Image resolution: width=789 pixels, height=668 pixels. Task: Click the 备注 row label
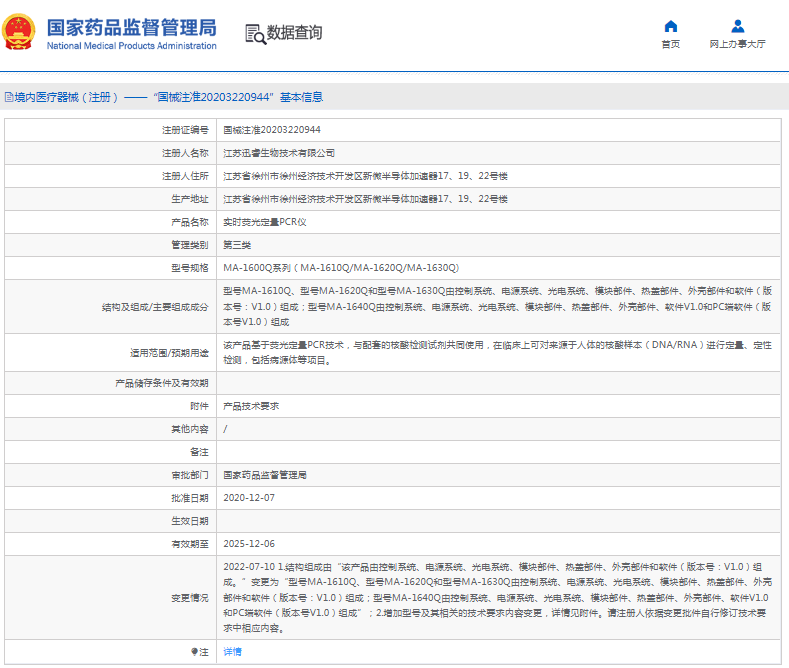[x=199, y=452]
